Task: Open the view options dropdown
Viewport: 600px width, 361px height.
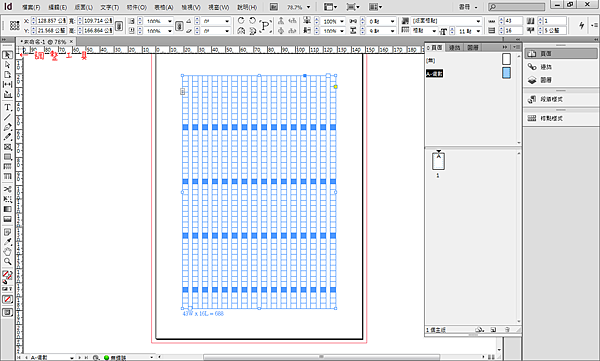Action: pos(330,7)
